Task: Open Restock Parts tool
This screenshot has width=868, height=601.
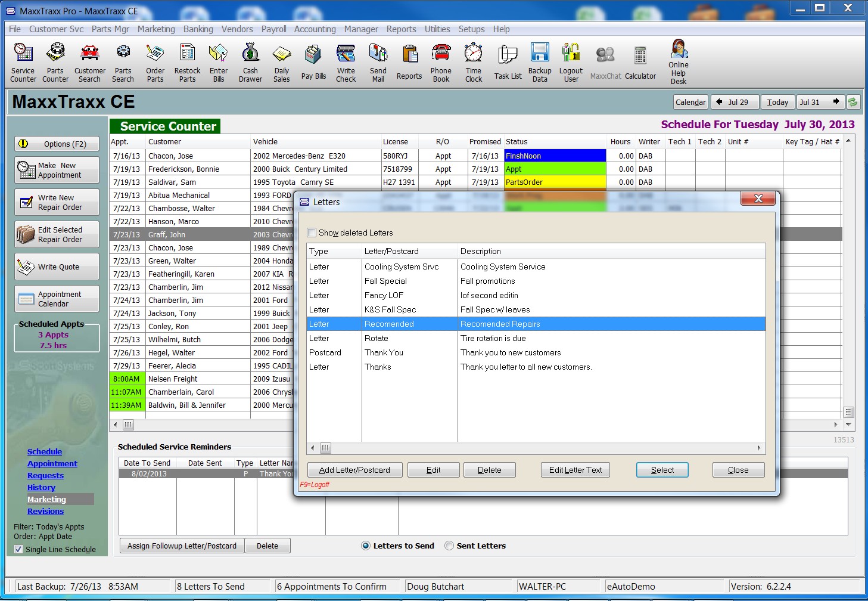Action: tap(188, 63)
